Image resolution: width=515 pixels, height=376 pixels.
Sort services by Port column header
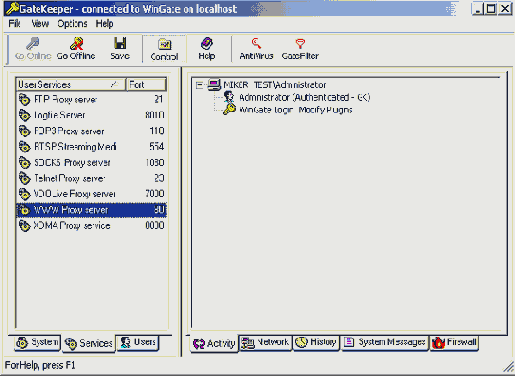[146, 85]
